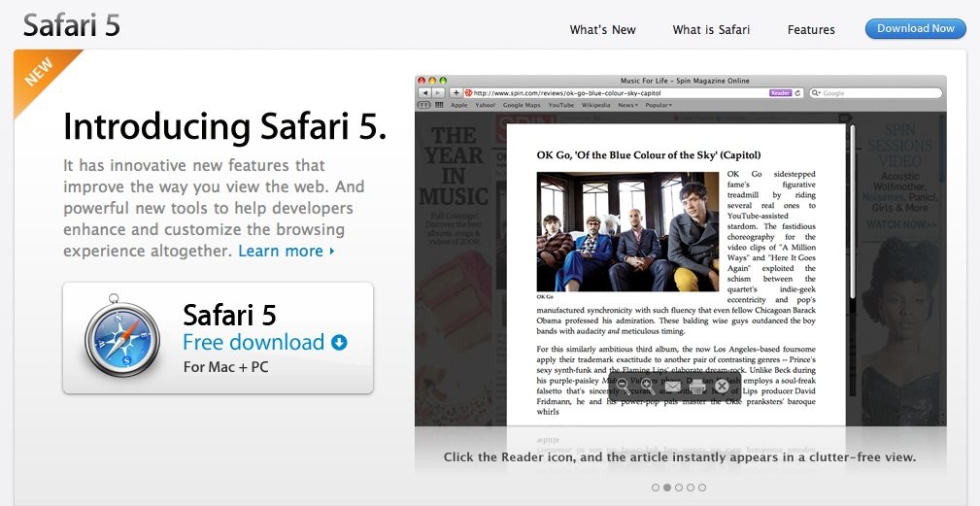Click the Forward arrow in Safari toolbar
The height and width of the screenshot is (506, 980).
pos(439,93)
